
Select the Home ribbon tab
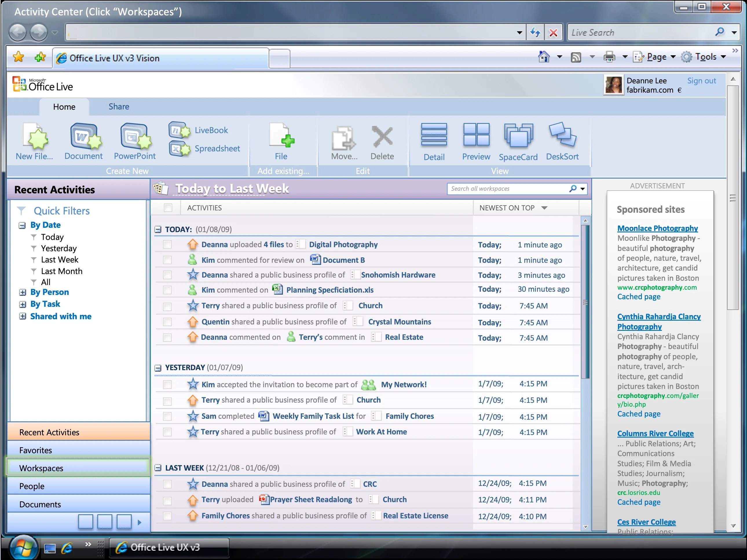pos(64,107)
